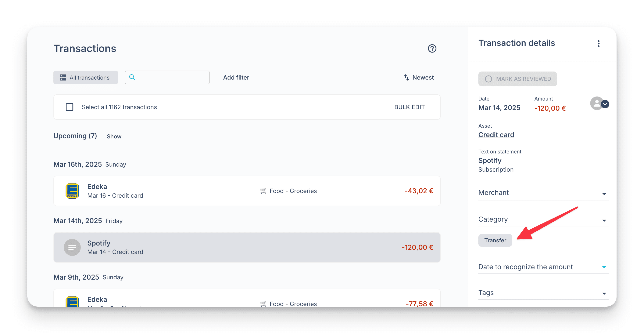
Task: Click the sort arrows icon beside Newest
Action: pyautogui.click(x=407, y=77)
